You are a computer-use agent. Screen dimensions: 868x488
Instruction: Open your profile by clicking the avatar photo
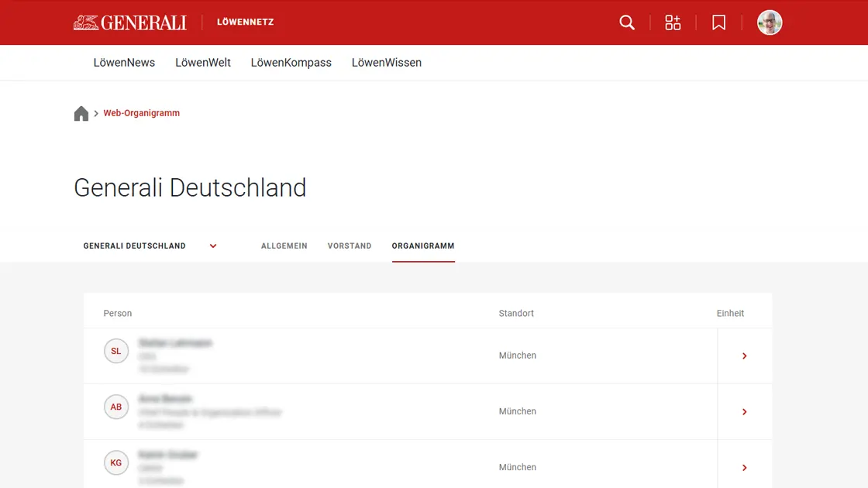pos(770,22)
